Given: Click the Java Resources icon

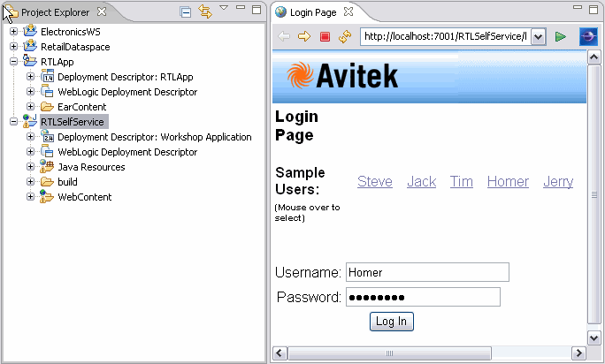Looking at the screenshot, I should (47, 167).
